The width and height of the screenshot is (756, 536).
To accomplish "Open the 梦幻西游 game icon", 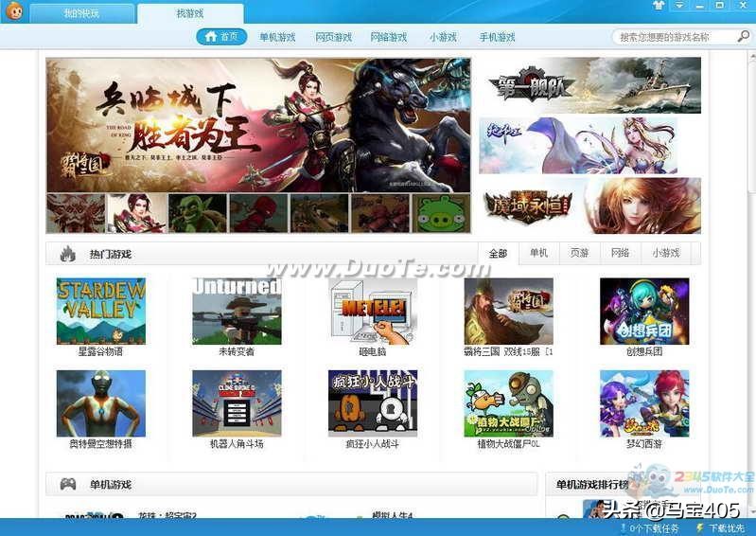I will [644, 403].
